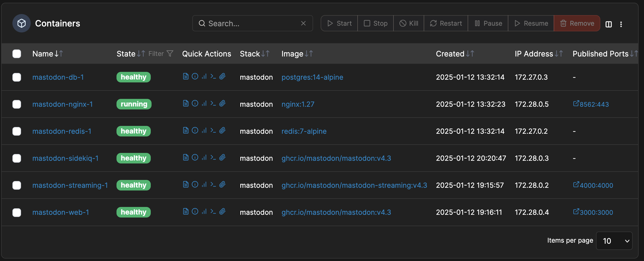Click the Resume button
The width and height of the screenshot is (644, 261).
(531, 23)
